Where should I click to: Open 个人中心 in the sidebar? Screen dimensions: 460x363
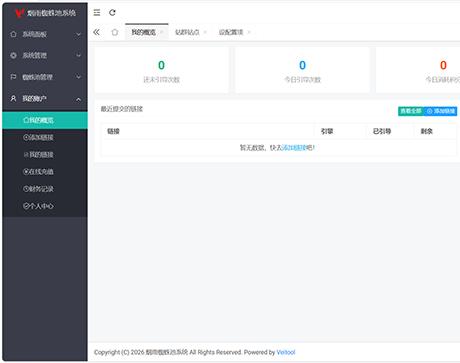coord(45,206)
